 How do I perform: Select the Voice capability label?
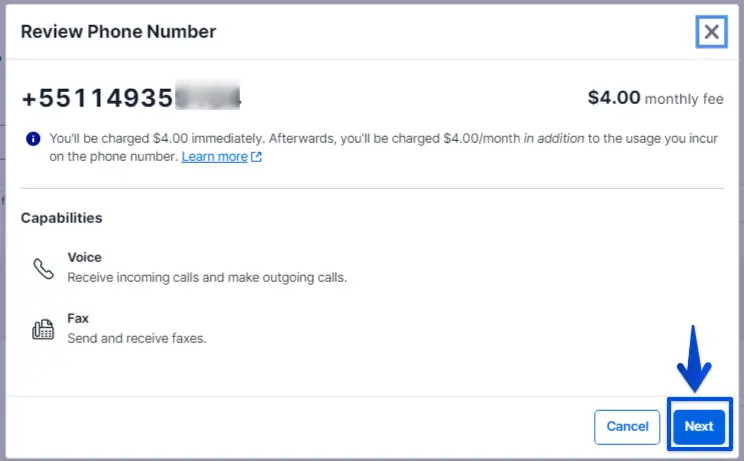point(84,257)
